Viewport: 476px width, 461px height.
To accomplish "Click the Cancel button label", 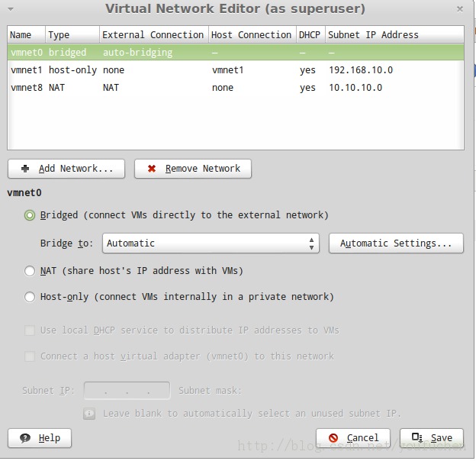I will coord(363,438).
